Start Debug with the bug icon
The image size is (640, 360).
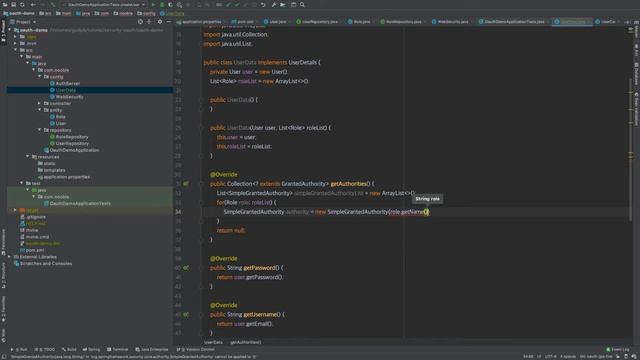(162, 4)
